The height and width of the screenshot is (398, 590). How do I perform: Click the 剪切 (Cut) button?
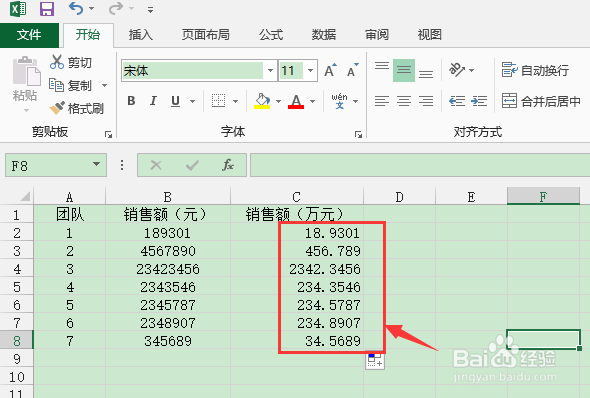point(71,62)
